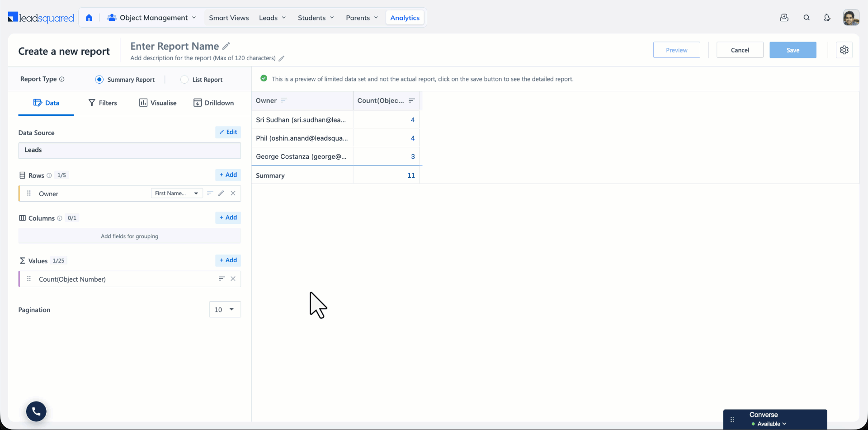Screen dimensions: 868x430
Task: Switch to the Visualise tab
Action: [x=158, y=103]
